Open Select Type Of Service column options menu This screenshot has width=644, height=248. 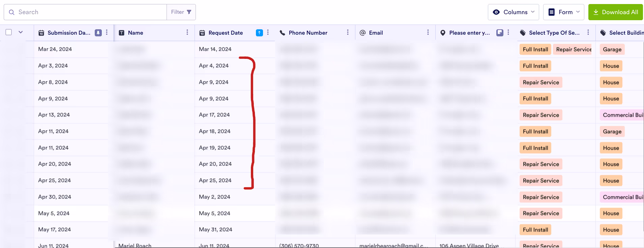click(x=588, y=32)
